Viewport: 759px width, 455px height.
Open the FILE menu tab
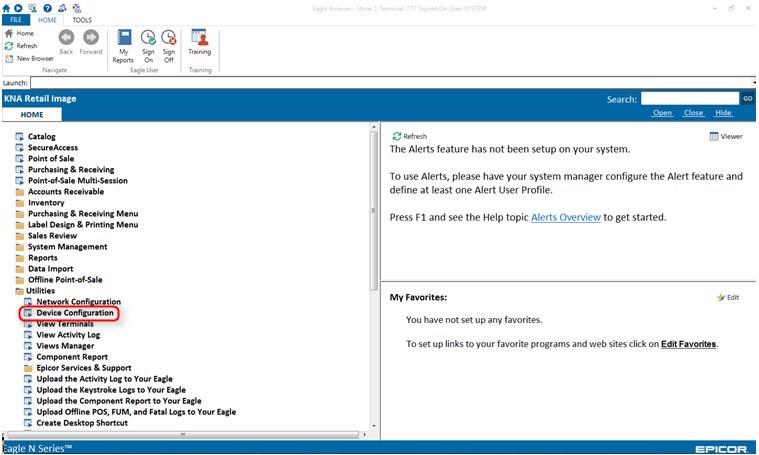tap(16, 19)
